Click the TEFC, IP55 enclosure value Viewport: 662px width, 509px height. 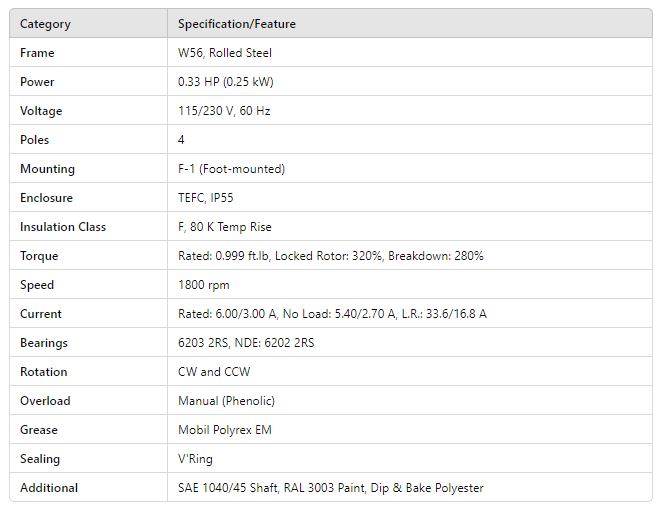tap(206, 198)
